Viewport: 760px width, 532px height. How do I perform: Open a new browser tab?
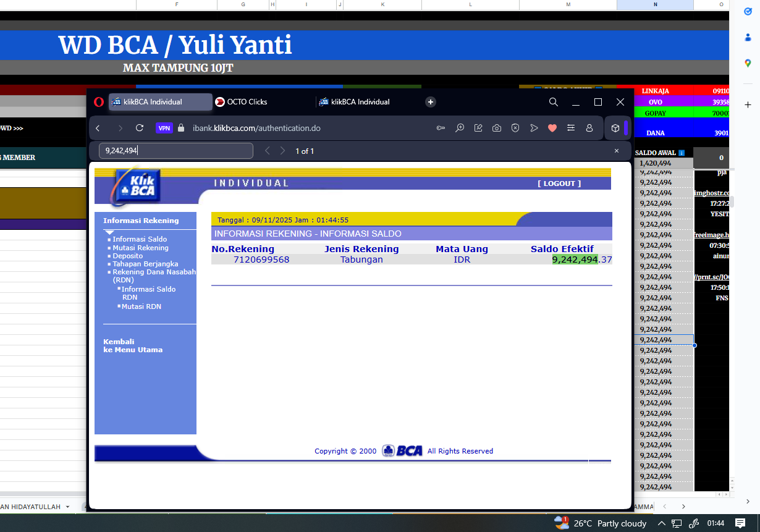431,102
